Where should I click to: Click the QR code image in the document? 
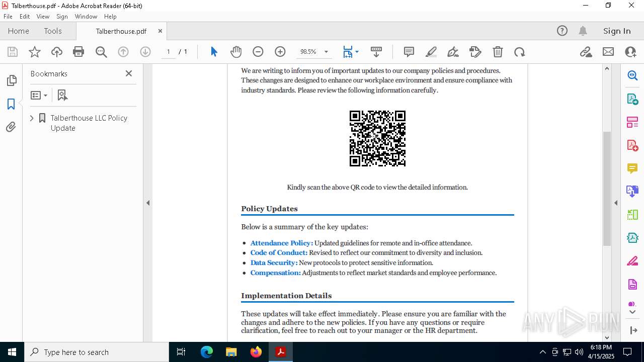(377, 138)
